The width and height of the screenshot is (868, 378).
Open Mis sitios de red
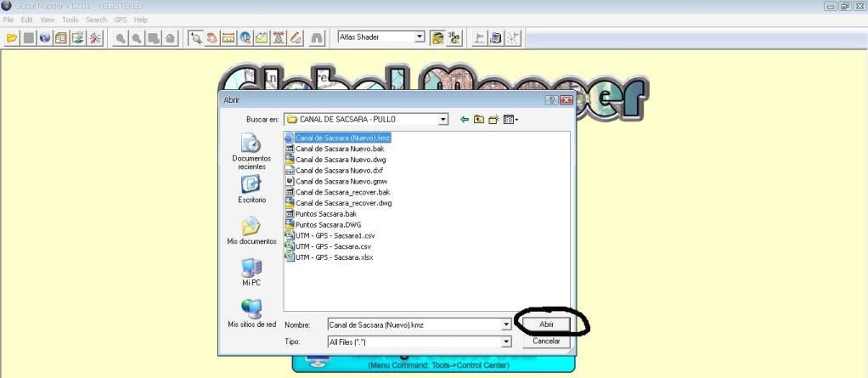pos(252,313)
